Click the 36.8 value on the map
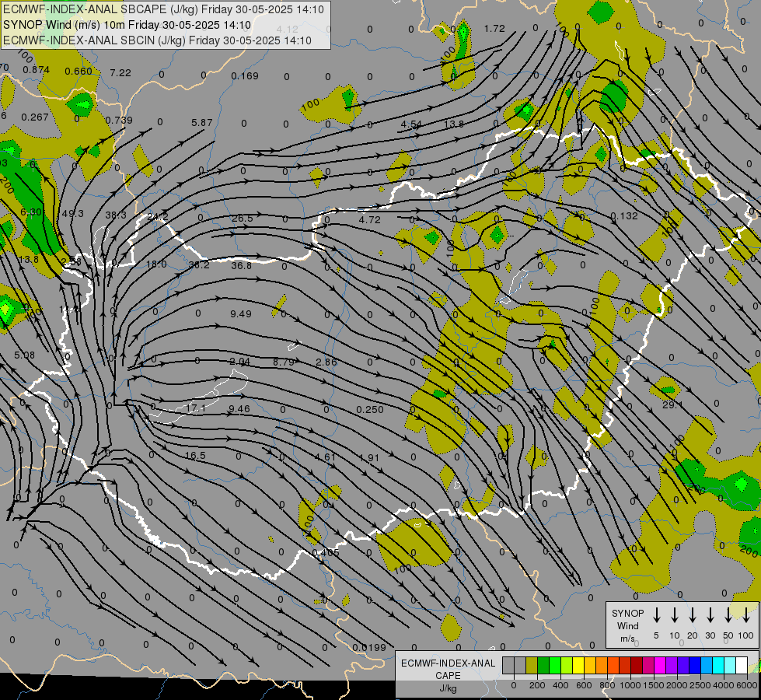 point(241,266)
